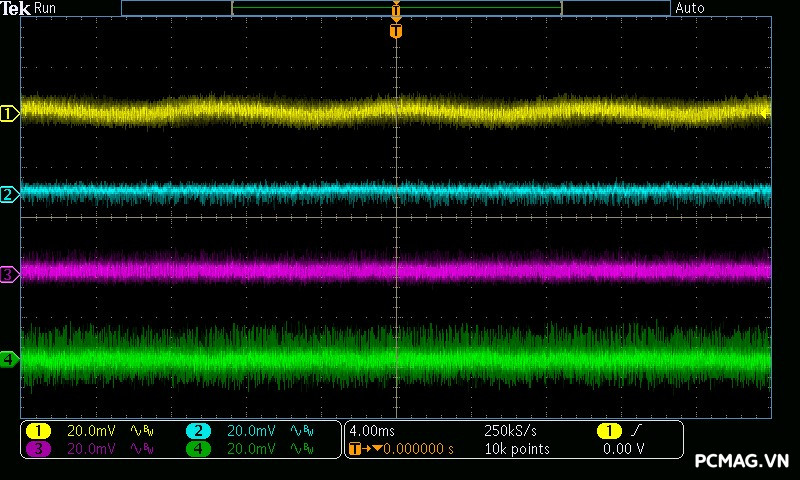
Task: Click the 4.00ms time base readout
Action: [369, 431]
